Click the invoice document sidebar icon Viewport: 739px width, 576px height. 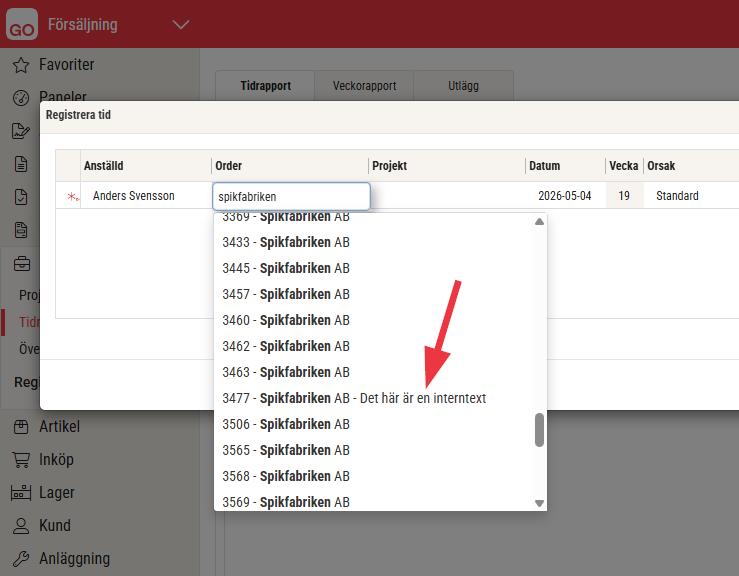[21, 230]
